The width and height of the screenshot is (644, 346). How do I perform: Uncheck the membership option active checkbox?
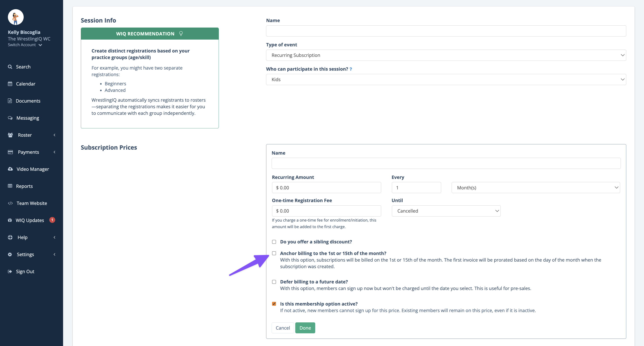[274, 304]
